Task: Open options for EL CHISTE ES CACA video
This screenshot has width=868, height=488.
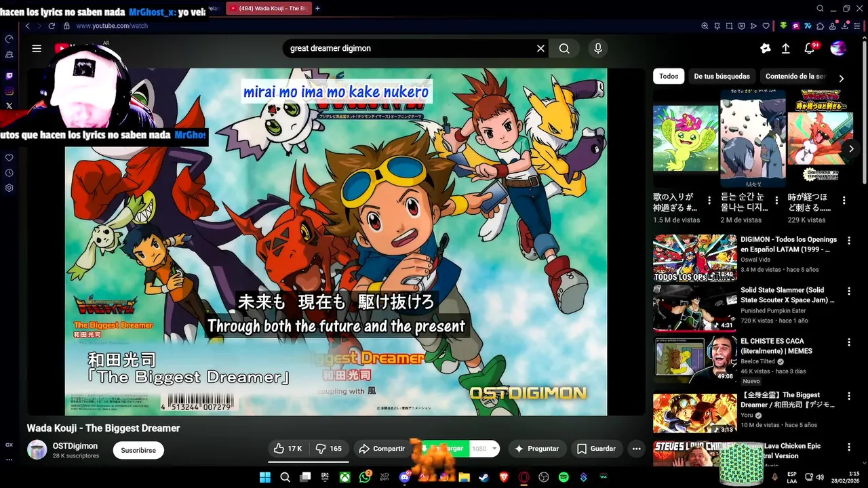Action: click(848, 342)
